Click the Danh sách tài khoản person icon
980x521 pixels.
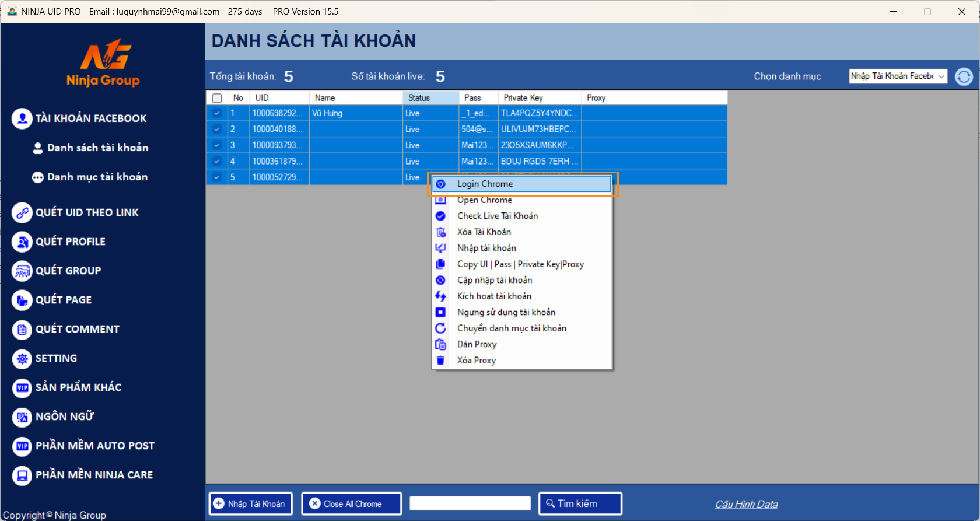[38, 148]
